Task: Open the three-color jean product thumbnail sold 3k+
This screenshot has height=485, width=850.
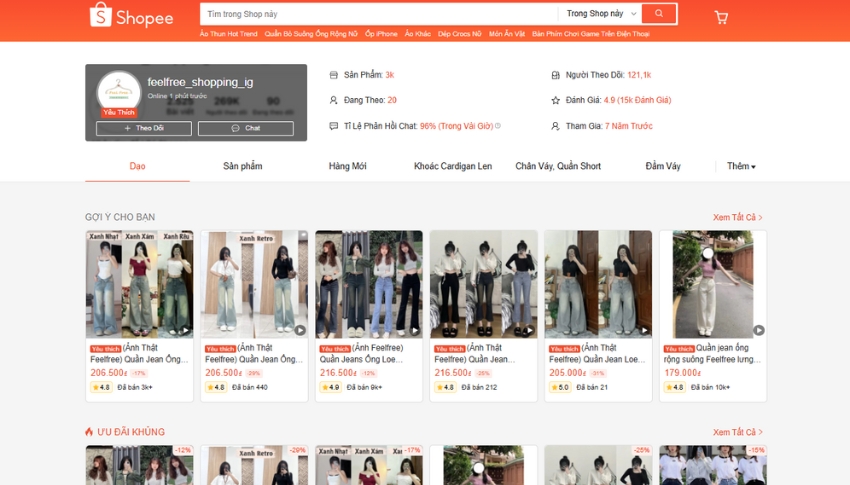Action: coord(139,284)
